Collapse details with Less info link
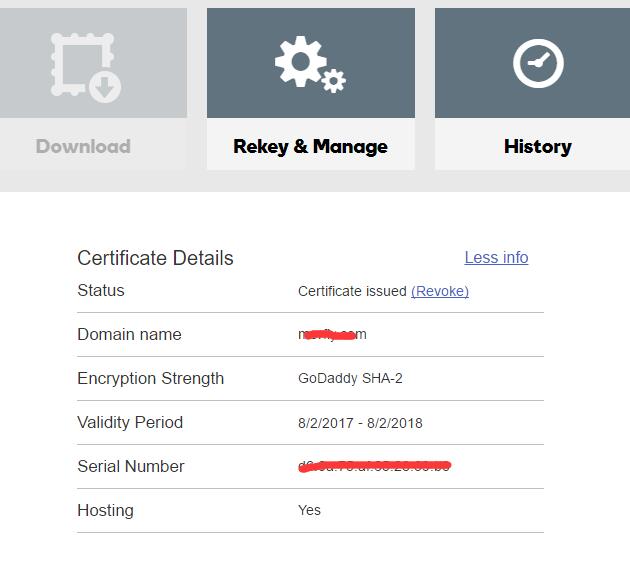The image size is (630, 587). click(496, 258)
